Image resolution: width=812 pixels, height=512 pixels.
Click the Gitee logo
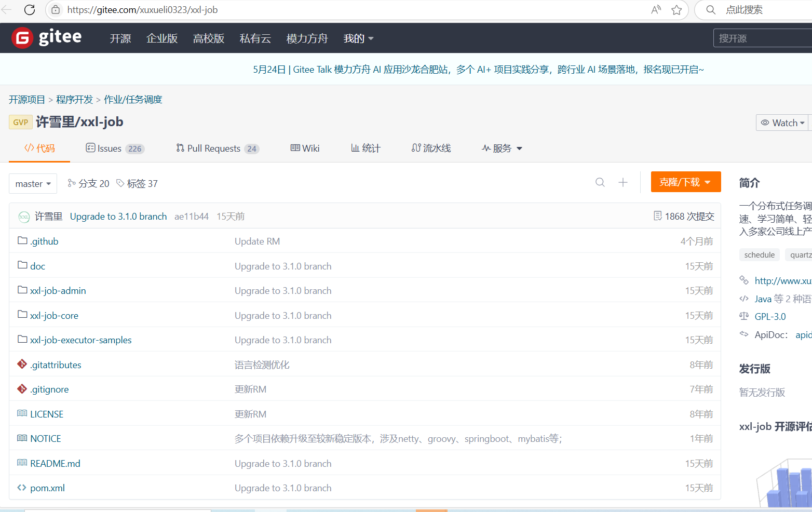pyautogui.click(x=47, y=37)
